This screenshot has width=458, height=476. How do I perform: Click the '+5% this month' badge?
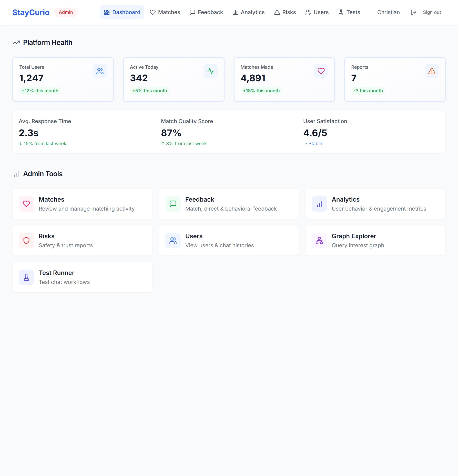pos(150,91)
